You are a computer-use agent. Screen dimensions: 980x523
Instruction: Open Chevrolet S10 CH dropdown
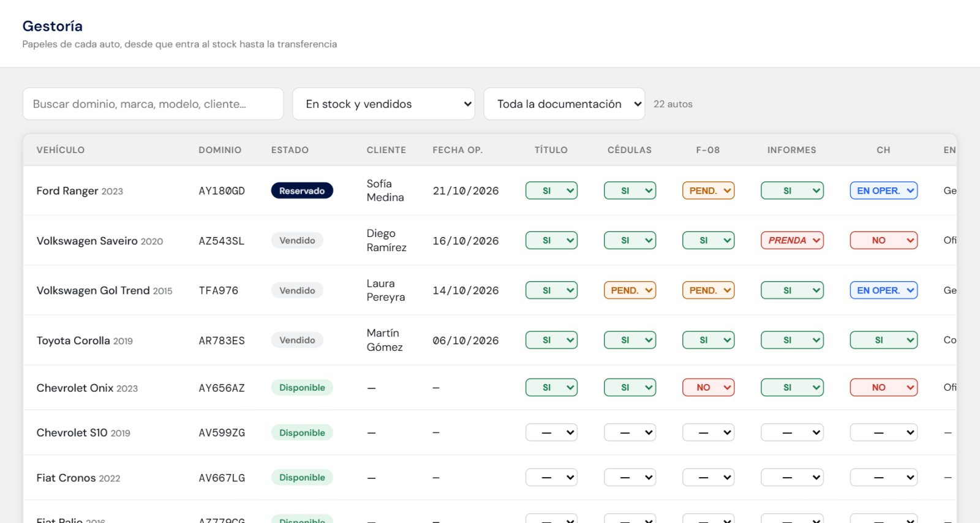[883, 432]
